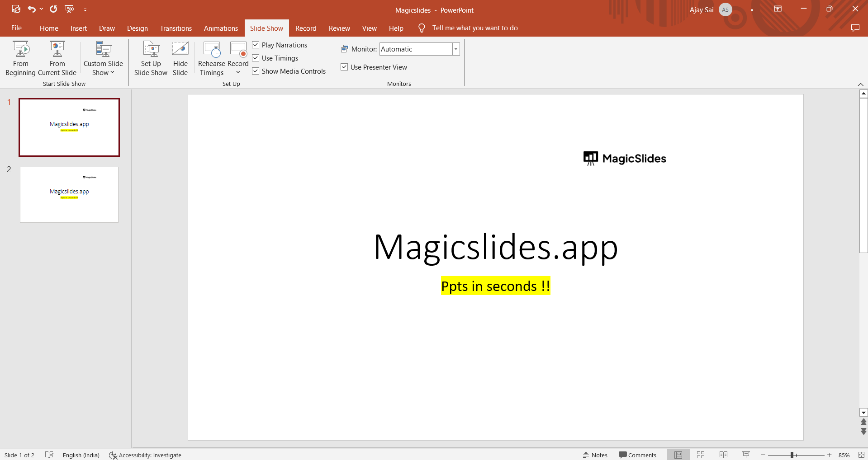This screenshot has width=868, height=460.
Task: Disable Use Presenter View checkbox
Action: [345, 67]
